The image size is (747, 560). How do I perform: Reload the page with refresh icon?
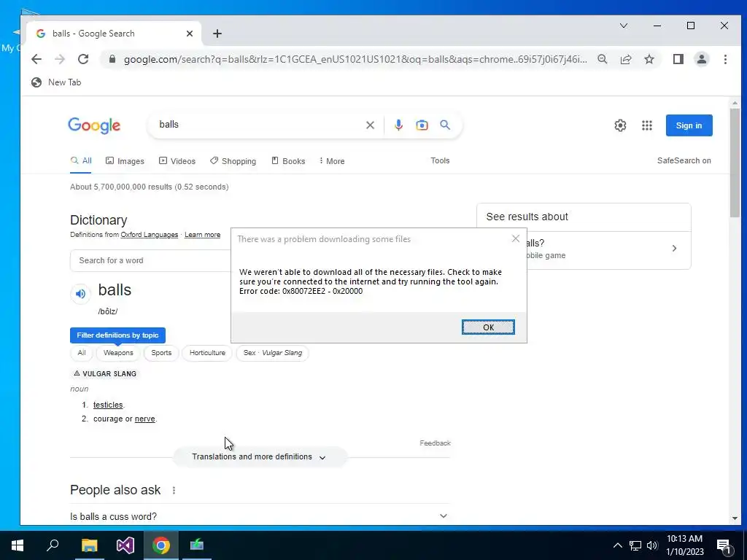pyautogui.click(x=83, y=59)
